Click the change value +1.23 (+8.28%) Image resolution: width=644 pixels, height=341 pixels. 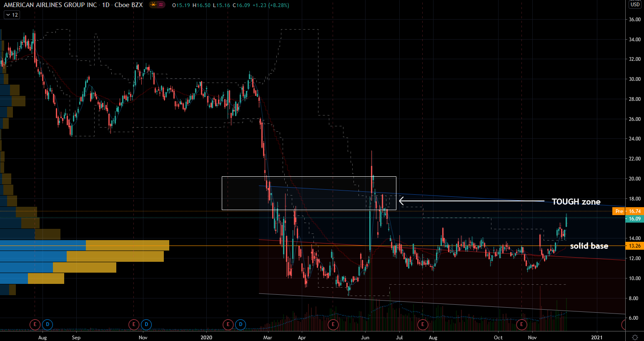[271, 5]
